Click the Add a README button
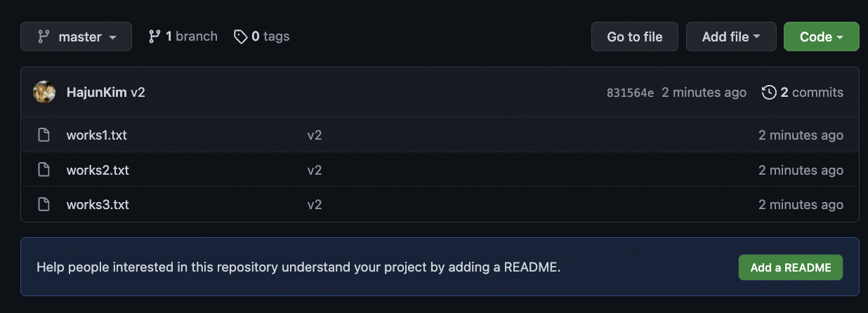 point(791,267)
